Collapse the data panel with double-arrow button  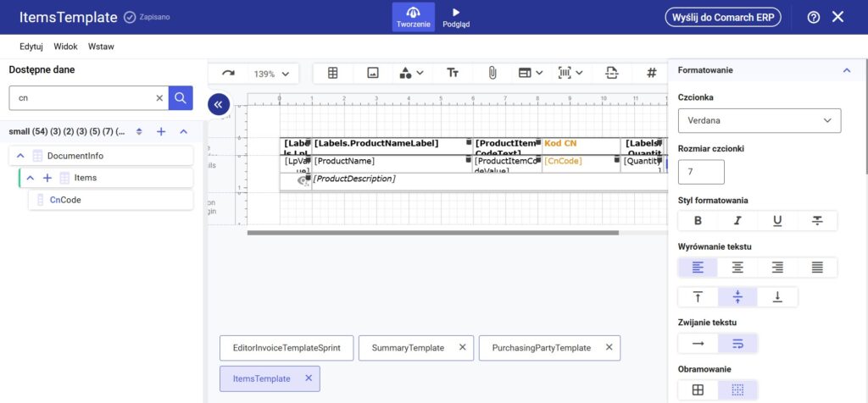point(219,104)
